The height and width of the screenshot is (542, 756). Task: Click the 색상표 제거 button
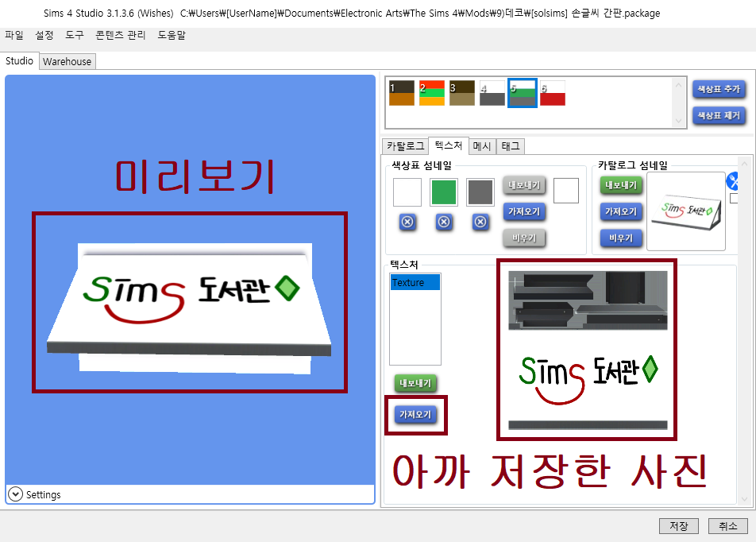[719, 115]
